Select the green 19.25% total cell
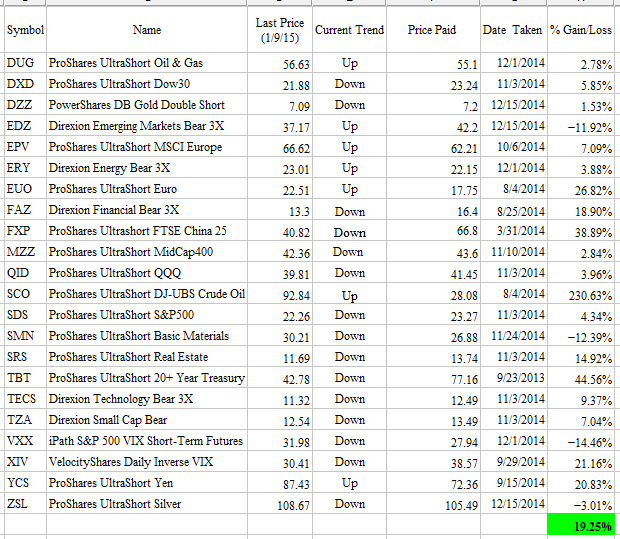Image resolution: width=620 pixels, height=539 pixels. [581, 524]
